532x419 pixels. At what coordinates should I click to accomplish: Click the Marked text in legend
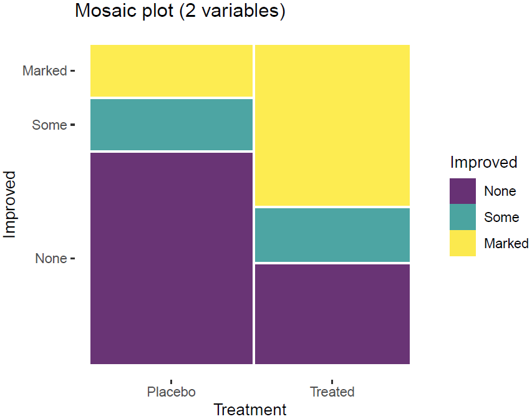point(506,244)
